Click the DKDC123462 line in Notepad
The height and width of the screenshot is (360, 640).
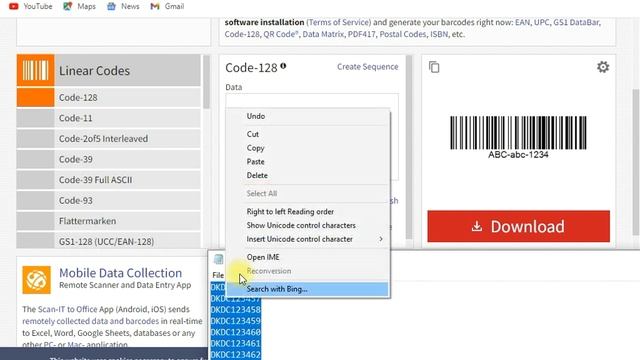click(x=236, y=355)
